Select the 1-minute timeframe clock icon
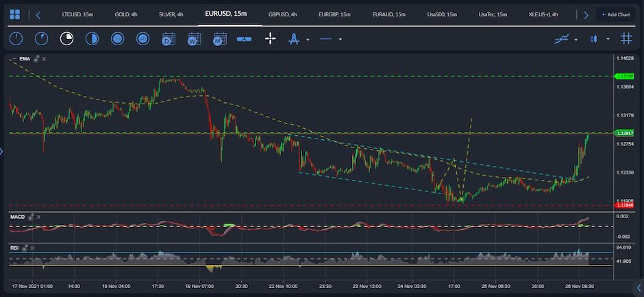Viewport: 644px width, 297px height. click(x=16, y=39)
